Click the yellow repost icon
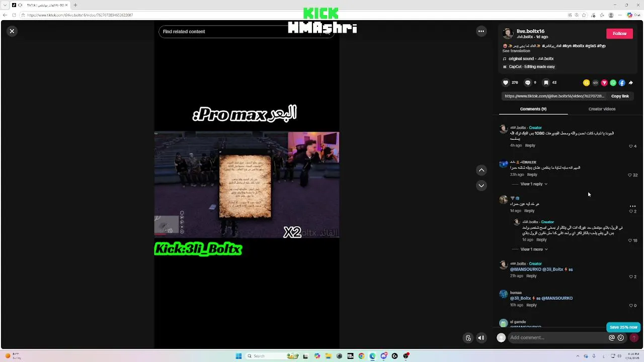The height and width of the screenshot is (362, 644). click(586, 83)
